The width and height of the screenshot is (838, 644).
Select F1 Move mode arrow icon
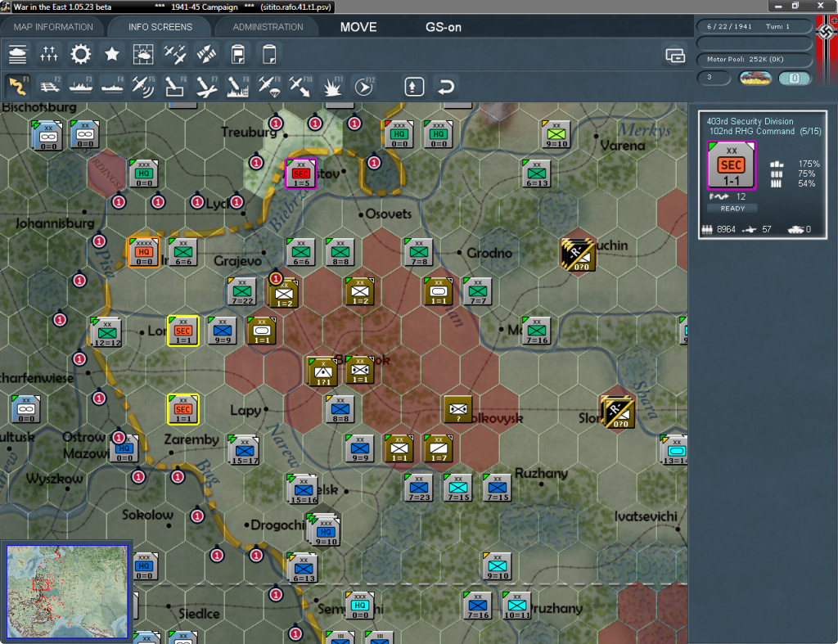(x=18, y=86)
